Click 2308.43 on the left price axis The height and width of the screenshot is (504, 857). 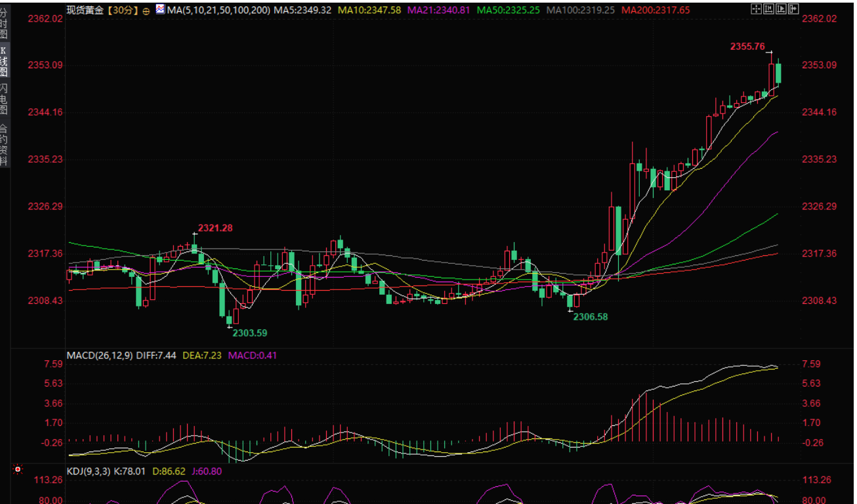click(45, 301)
